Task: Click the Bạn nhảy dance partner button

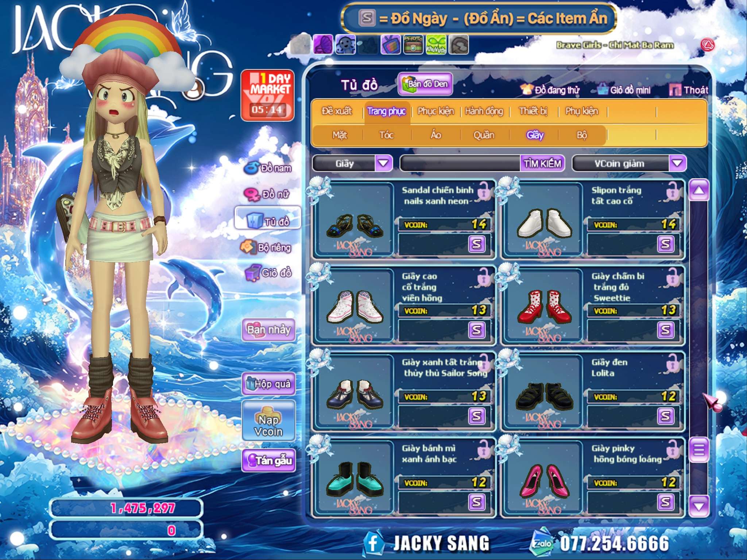Action: (268, 330)
